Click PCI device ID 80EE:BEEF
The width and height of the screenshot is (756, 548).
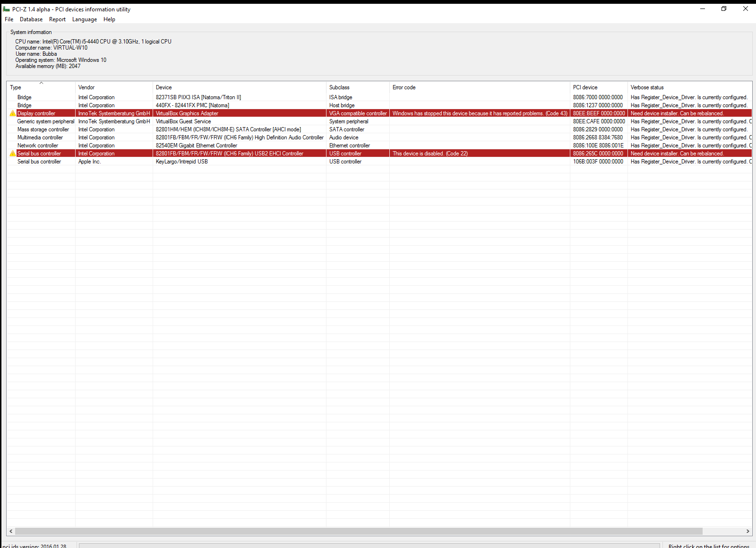coord(599,113)
